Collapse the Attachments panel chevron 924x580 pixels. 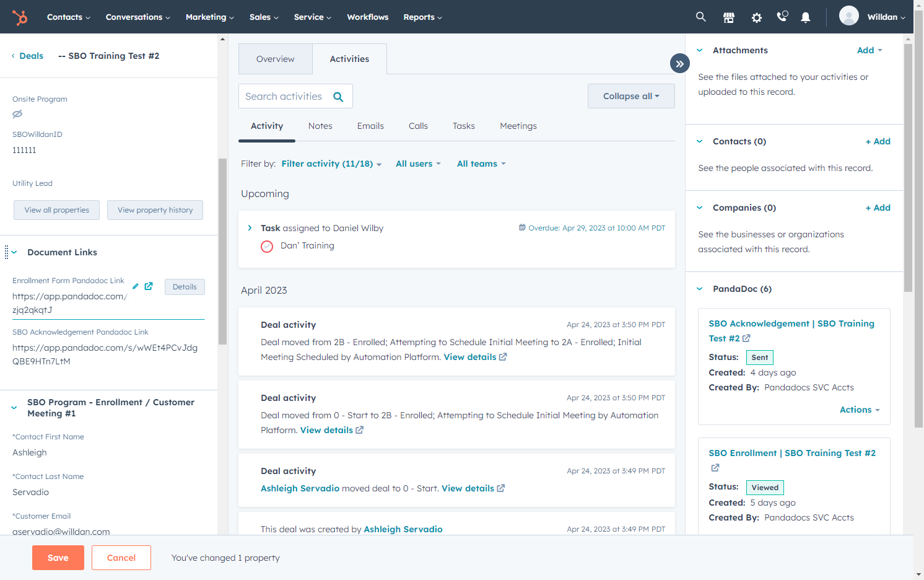(700, 50)
